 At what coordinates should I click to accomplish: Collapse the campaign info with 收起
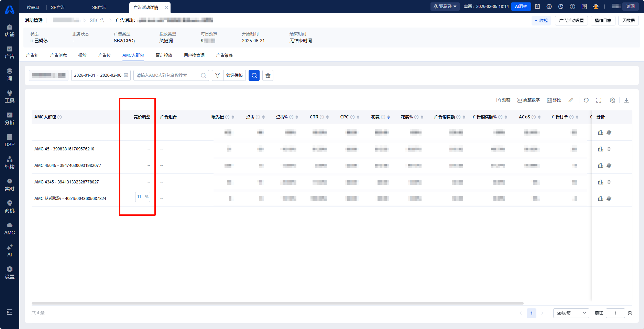pos(541,21)
